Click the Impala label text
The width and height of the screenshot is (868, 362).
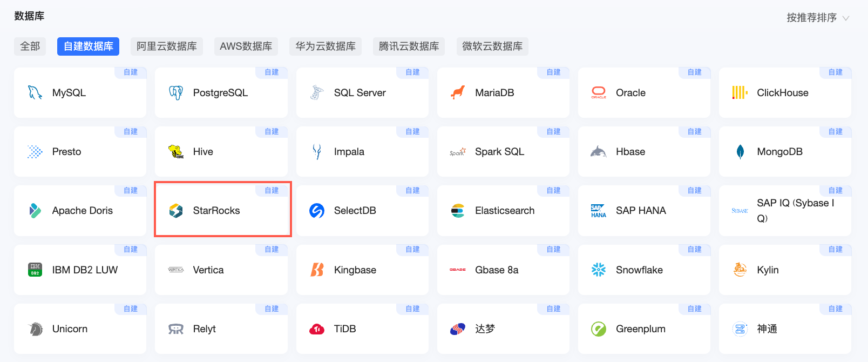click(349, 152)
